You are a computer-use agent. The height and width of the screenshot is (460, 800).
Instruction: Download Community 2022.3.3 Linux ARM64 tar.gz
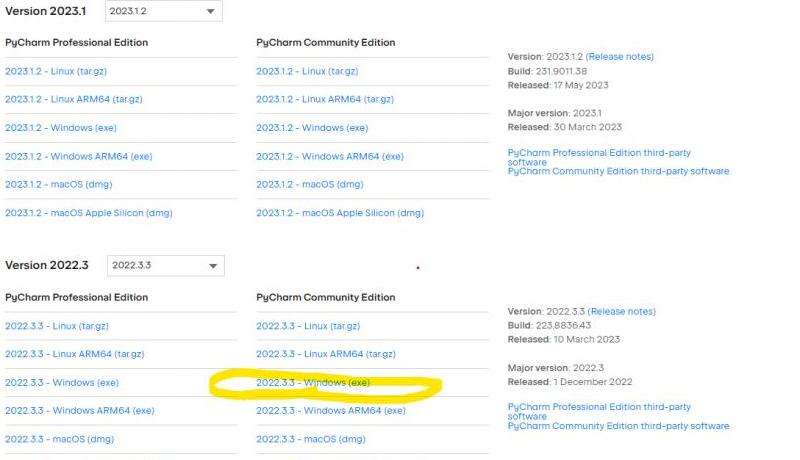click(326, 354)
